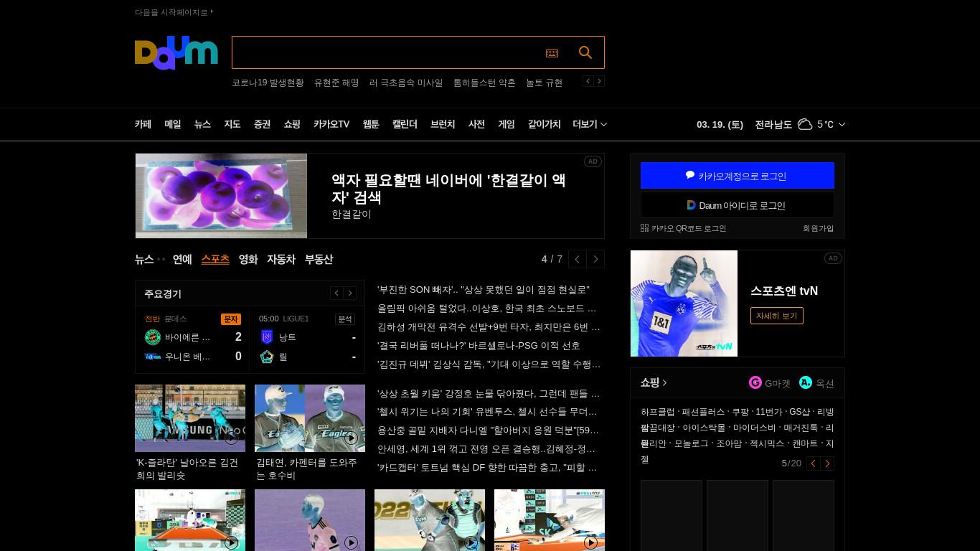This screenshot has width=980, height=551.
Task: Click the AD badge on tvN ad
Action: (833, 258)
